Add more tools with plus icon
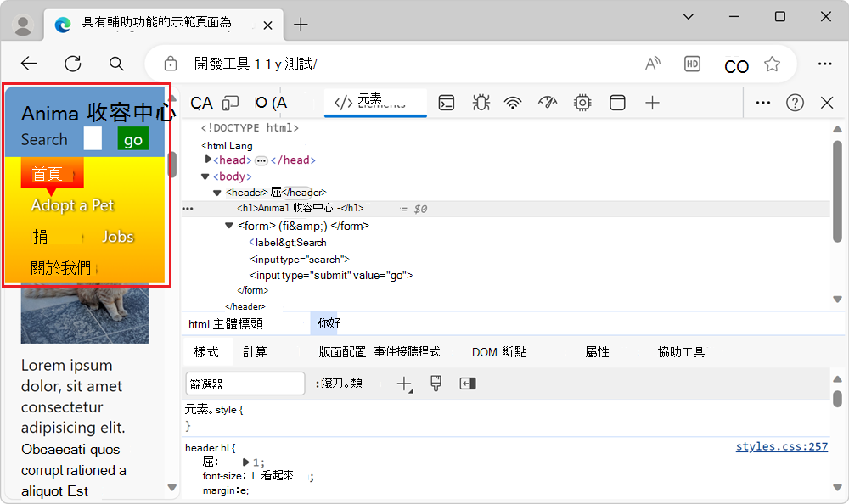 (x=652, y=103)
